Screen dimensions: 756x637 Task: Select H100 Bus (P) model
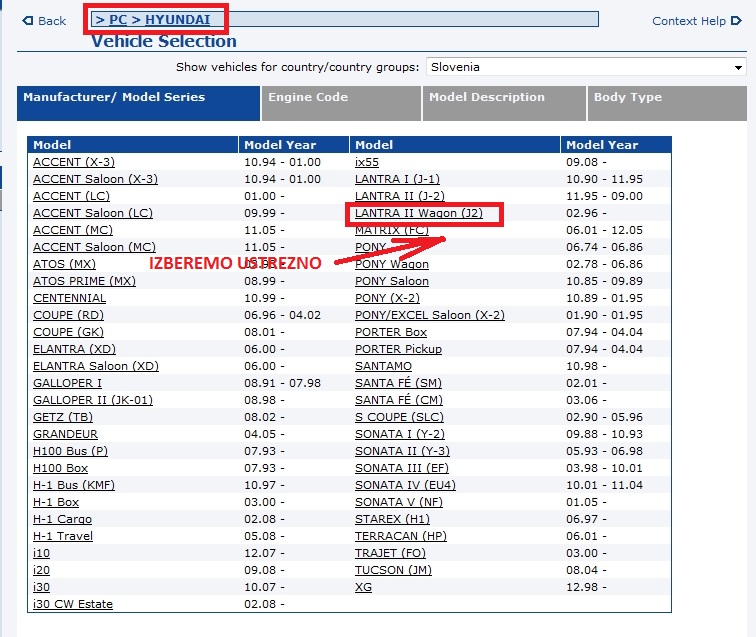70,451
